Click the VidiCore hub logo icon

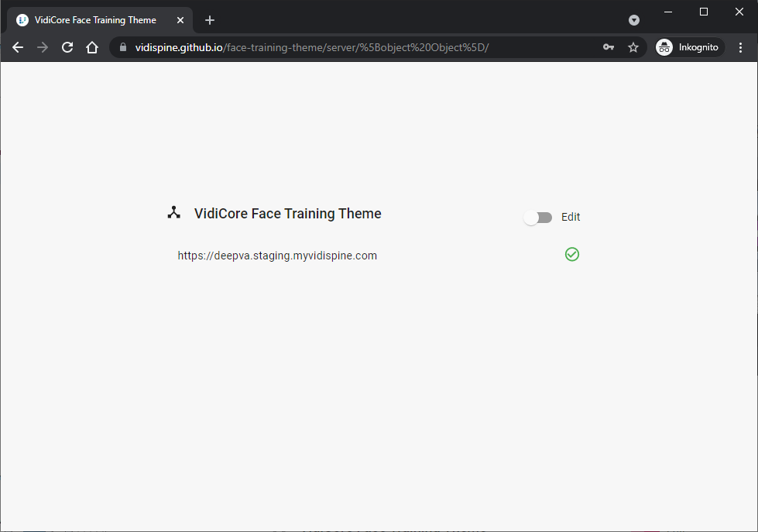coord(174,213)
